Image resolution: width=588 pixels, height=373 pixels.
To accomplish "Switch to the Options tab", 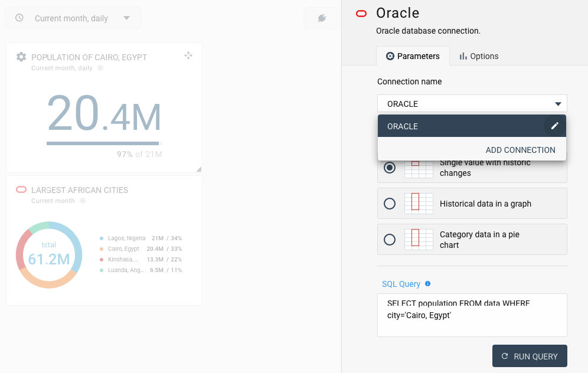I will [479, 56].
